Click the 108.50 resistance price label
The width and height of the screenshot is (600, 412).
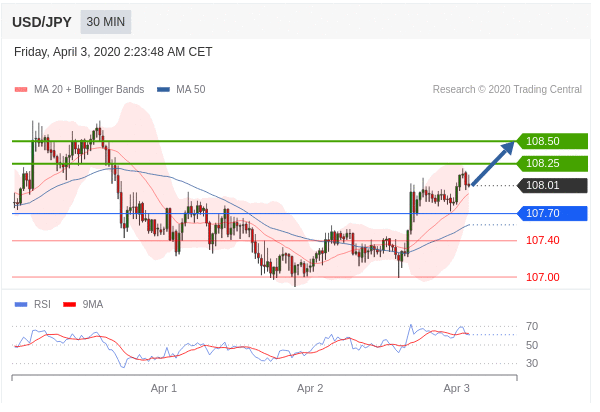pos(552,141)
